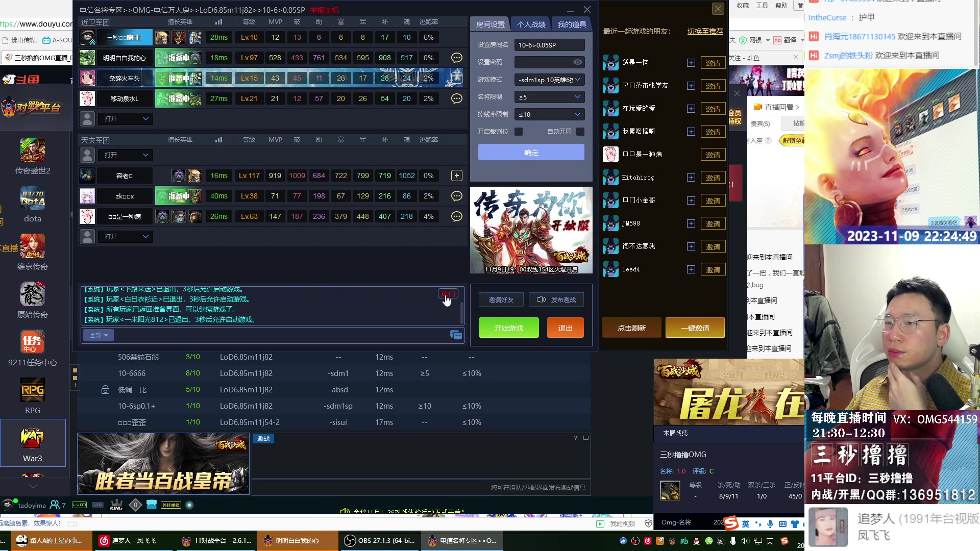
Task: Click 外挂举报 report badge in status bar
Action: [x=171, y=505]
